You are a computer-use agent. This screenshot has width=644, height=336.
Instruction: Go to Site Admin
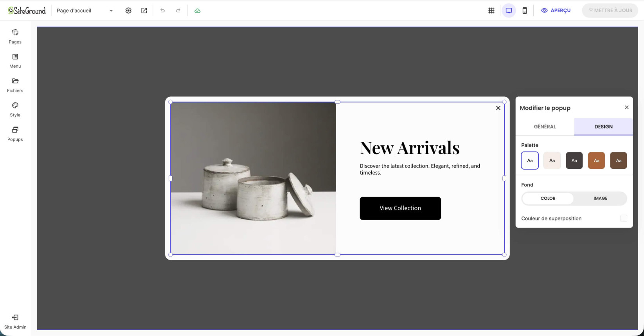[15, 322]
